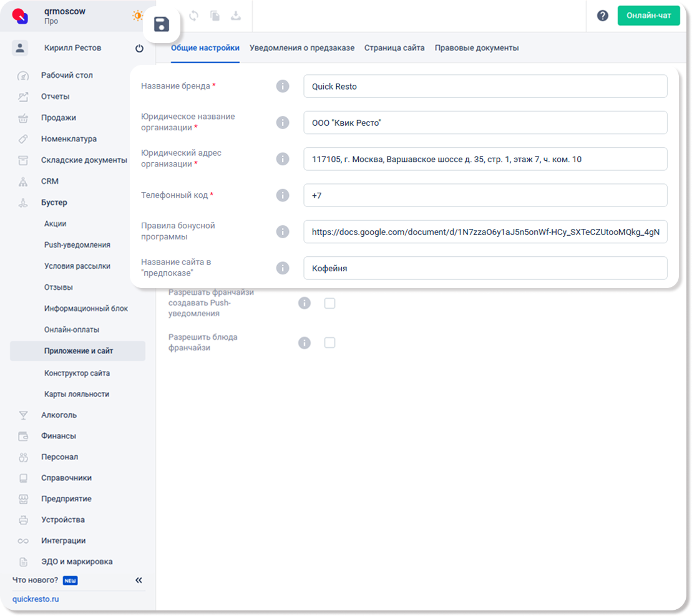692x616 pixels.
Task: Enable franchise Push-notifications checkbox
Action: (329, 303)
